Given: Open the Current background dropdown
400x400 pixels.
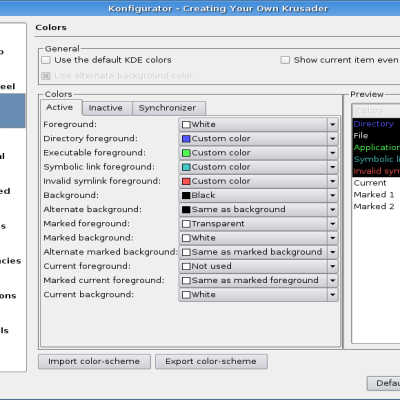Looking at the screenshot, I should [x=259, y=294].
